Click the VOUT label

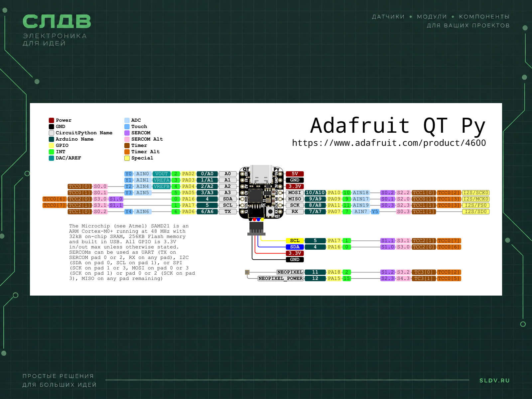(162, 174)
